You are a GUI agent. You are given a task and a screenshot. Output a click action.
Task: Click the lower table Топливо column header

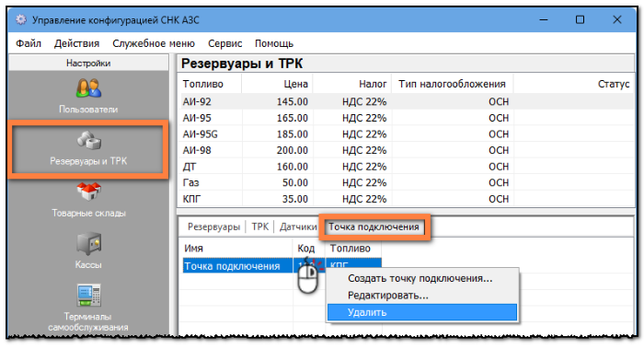(x=353, y=249)
